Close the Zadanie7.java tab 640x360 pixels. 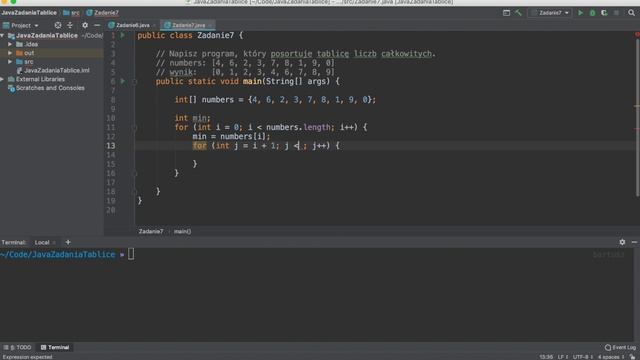click(210, 25)
